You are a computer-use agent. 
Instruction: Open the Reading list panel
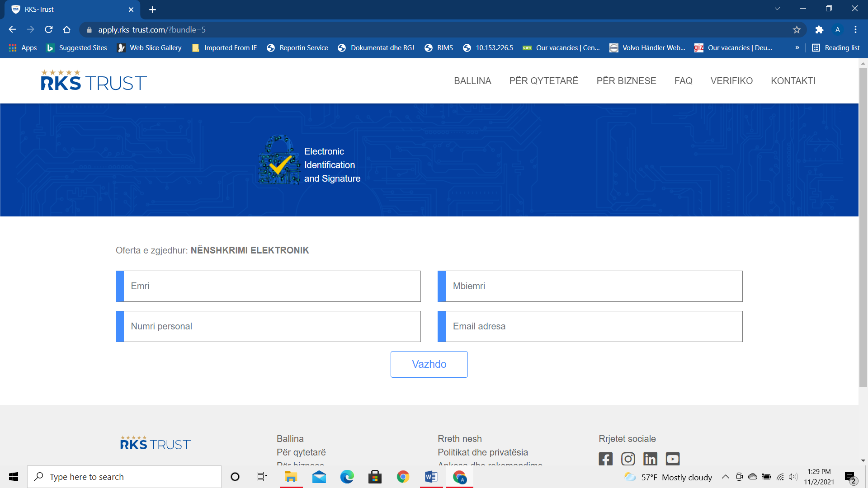point(836,48)
